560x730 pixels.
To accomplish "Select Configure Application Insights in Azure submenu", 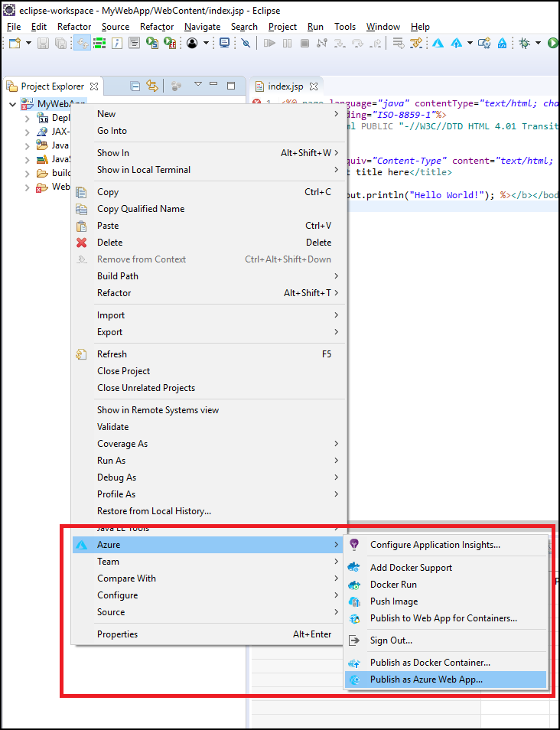I will tap(445, 545).
